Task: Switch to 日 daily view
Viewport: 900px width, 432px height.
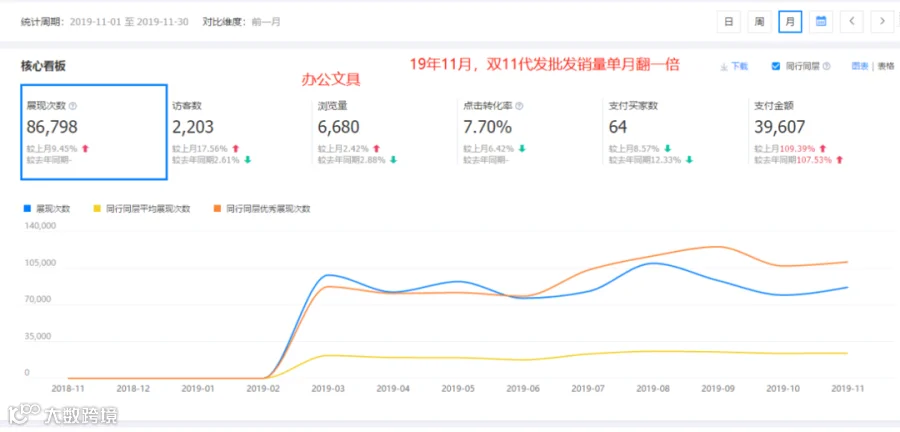Action: pos(728,22)
